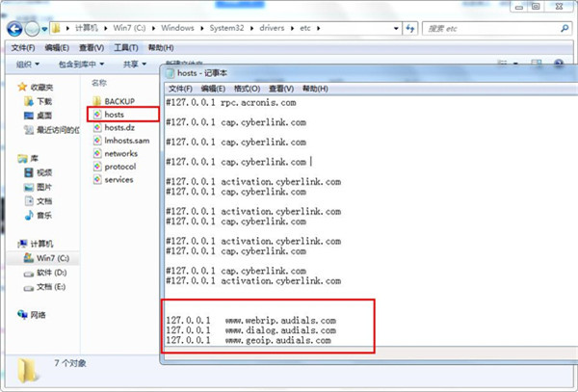Image resolution: width=578 pixels, height=392 pixels.
Task: Go back with the Explorer back arrow
Action: [x=14, y=28]
